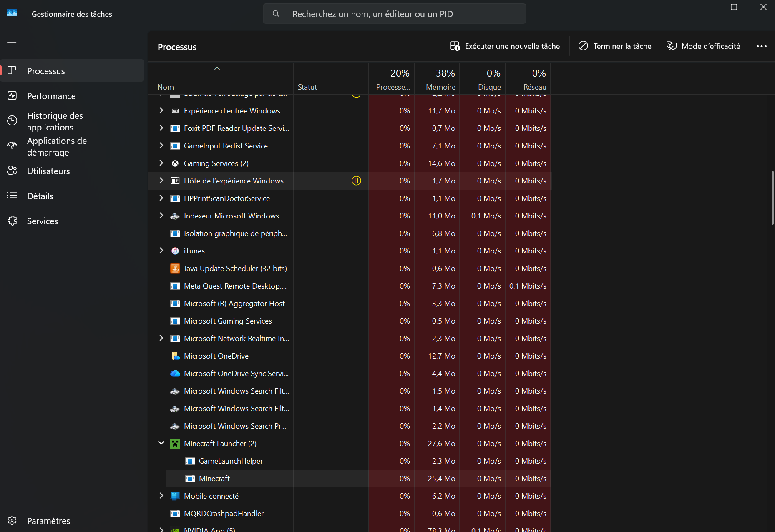Click the Task Manager app icon in title bar
Image resolution: width=775 pixels, height=532 pixels.
pyautogui.click(x=12, y=13)
